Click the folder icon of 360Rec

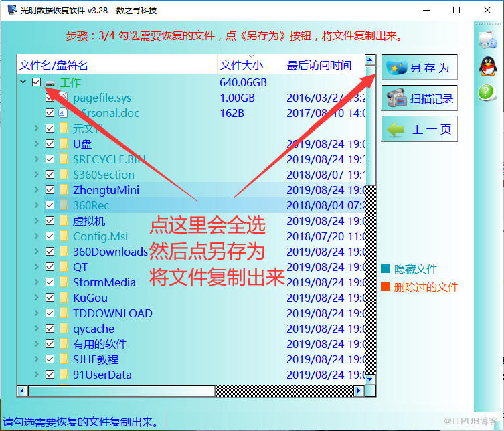tap(64, 205)
